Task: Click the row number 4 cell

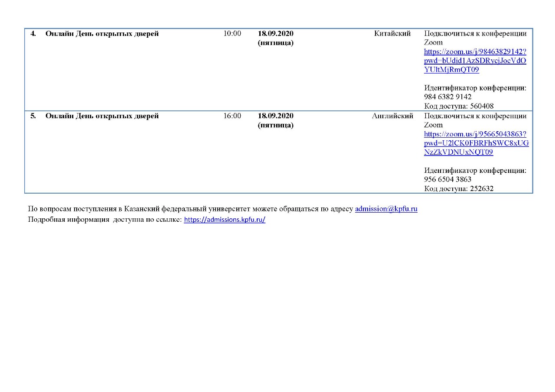Action: (x=33, y=34)
